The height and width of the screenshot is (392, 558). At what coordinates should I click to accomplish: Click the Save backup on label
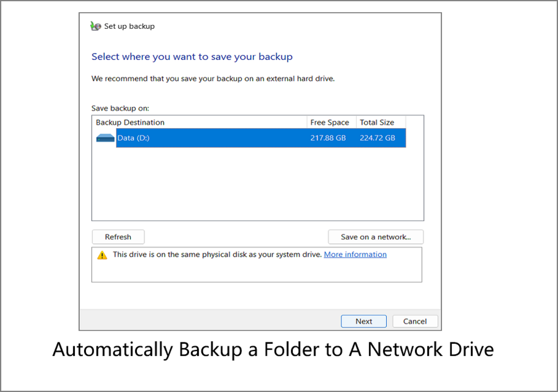coord(120,108)
